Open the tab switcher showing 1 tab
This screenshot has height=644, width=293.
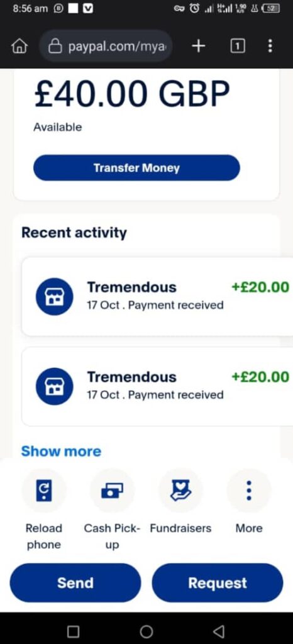[x=237, y=47]
